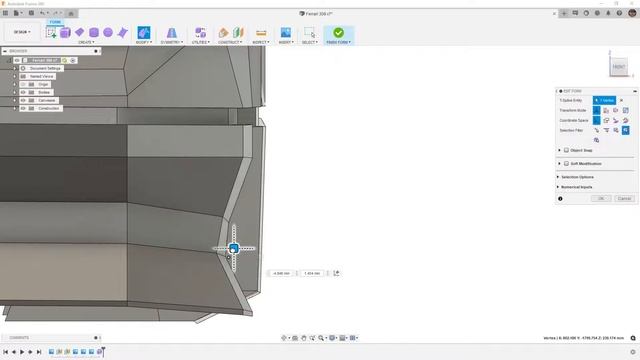Open the data panel grid icon

(5, 13)
